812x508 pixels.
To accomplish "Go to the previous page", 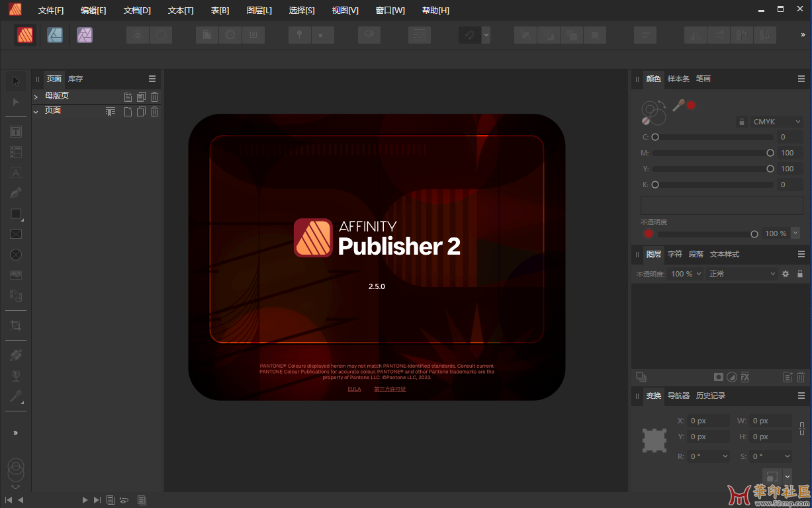I will tap(21, 500).
